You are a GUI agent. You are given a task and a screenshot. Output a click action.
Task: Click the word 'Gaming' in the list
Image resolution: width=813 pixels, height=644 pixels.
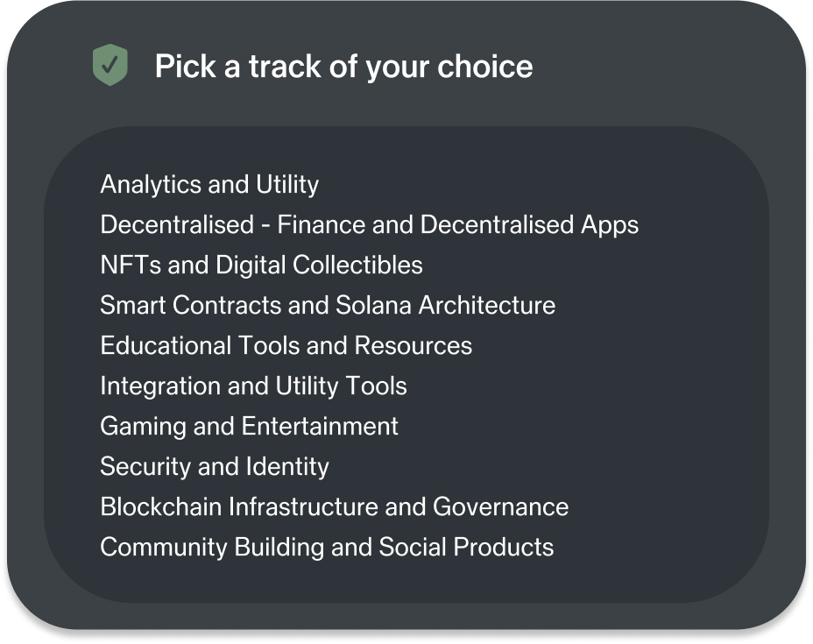[143, 427]
